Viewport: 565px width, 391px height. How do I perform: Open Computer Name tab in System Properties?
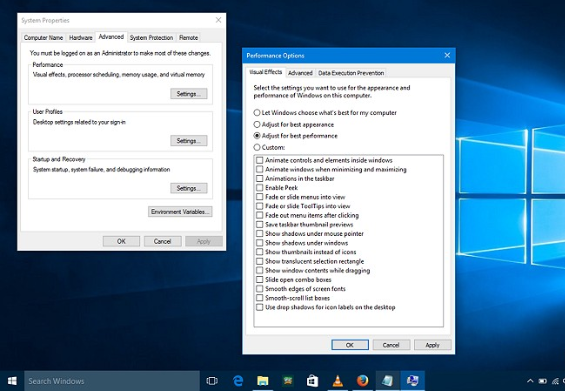[43, 37]
